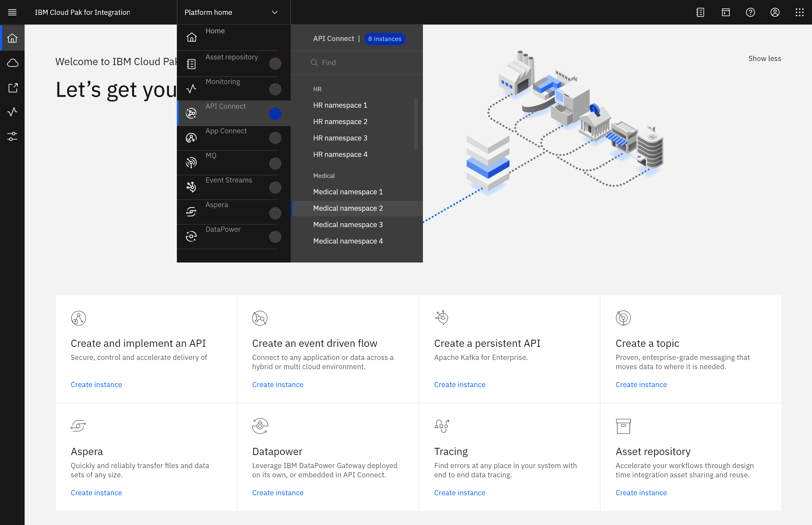Click the Show less link
Viewport: 812px width, 525px height.
pos(764,59)
